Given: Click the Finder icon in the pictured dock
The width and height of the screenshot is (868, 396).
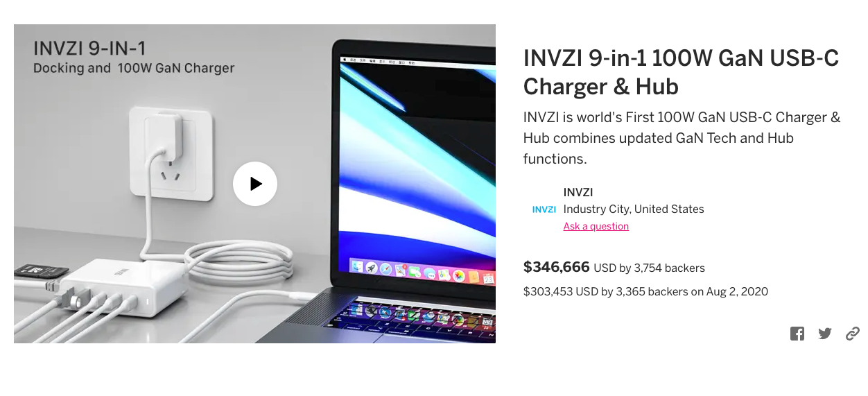Looking at the screenshot, I should pyautogui.click(x=357, y=266).
